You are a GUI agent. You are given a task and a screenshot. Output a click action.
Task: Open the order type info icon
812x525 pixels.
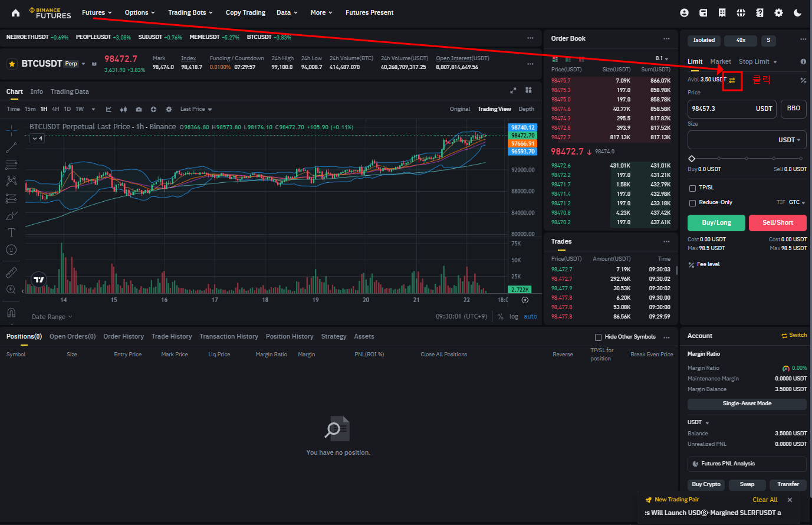click(x=803, y=61)
